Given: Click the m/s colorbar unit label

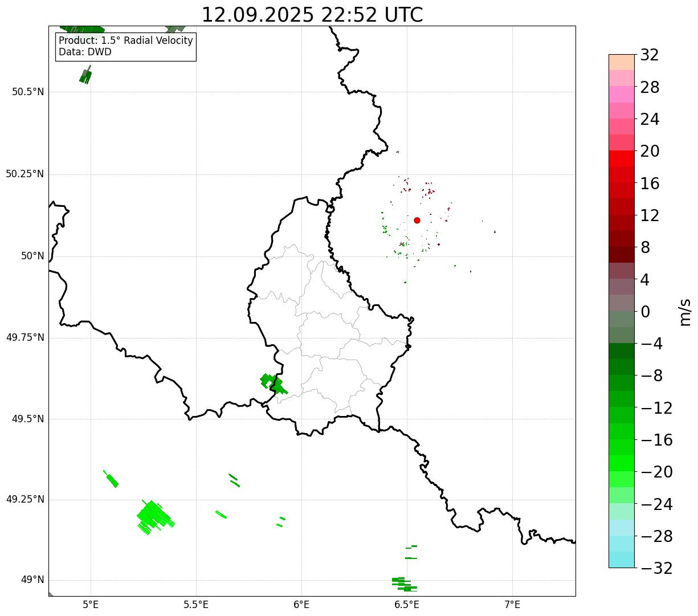Looking at the screenshot, I should tap(684, 312).
